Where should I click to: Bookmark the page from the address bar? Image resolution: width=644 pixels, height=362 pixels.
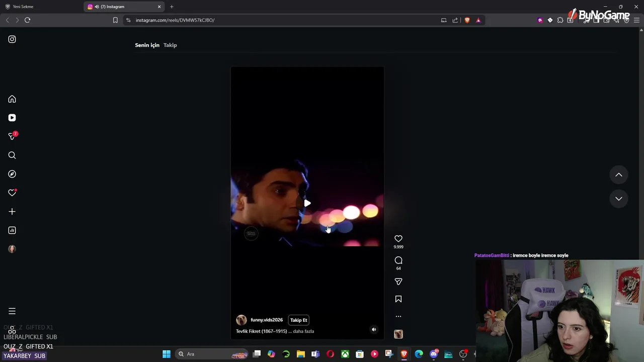(115, 20)
